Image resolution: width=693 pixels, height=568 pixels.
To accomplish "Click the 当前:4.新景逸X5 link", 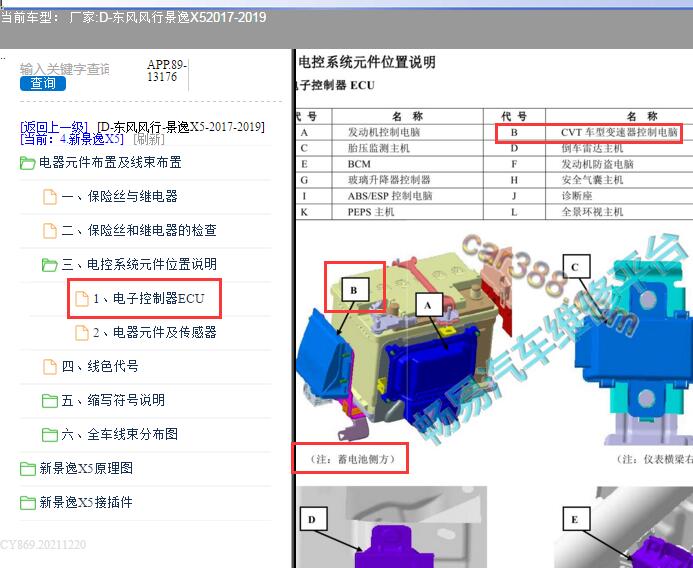I will click(x=72, y=139).
